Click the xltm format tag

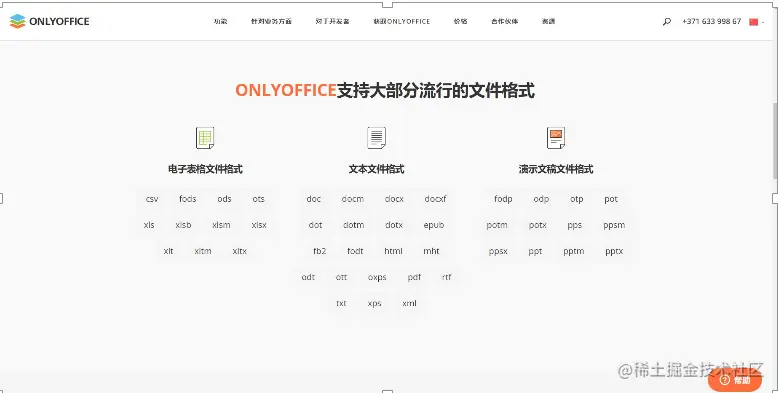(203, 251)
